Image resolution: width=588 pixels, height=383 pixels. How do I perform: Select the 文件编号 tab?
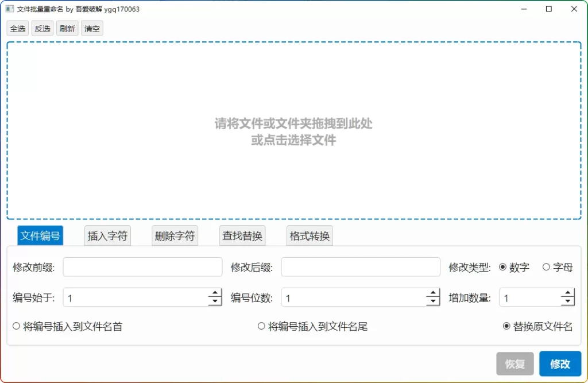40,235
